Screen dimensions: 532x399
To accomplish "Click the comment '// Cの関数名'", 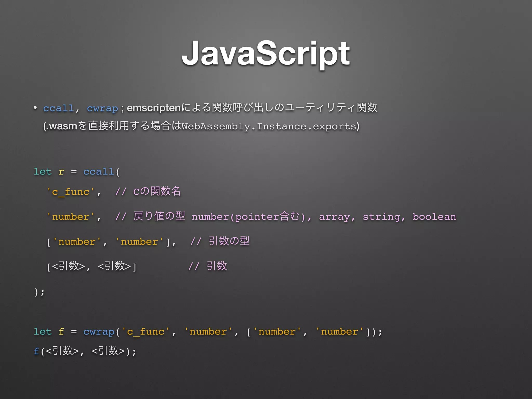I will pyautogui.click(x=148, y=191).
